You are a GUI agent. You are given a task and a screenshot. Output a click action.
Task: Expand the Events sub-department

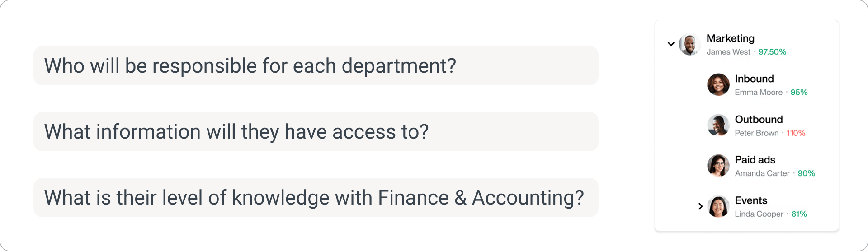click(700, 206)
